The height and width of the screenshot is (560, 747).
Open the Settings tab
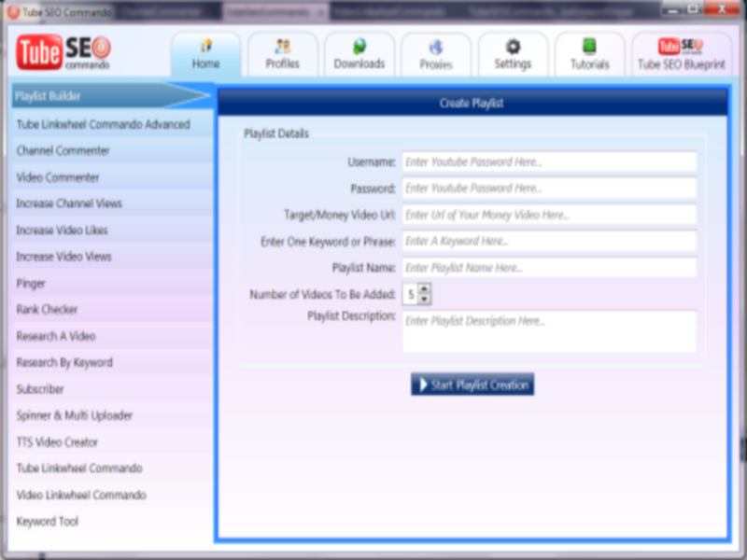click(513, 54)
